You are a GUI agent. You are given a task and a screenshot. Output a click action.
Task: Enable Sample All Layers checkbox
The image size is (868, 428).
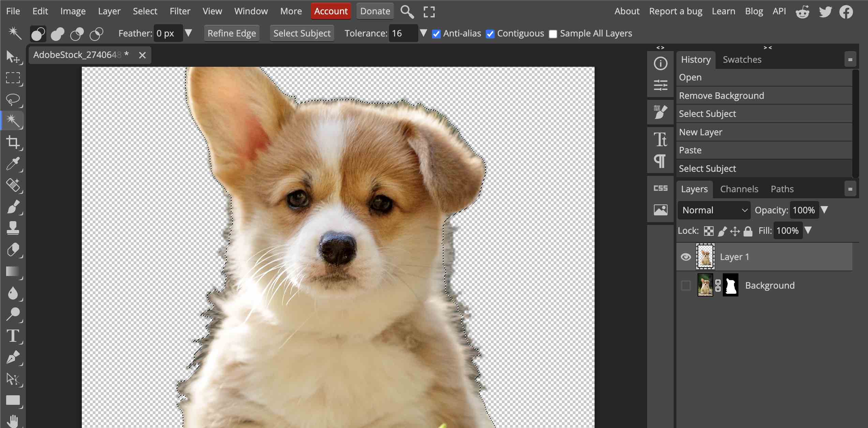(553, 34)
